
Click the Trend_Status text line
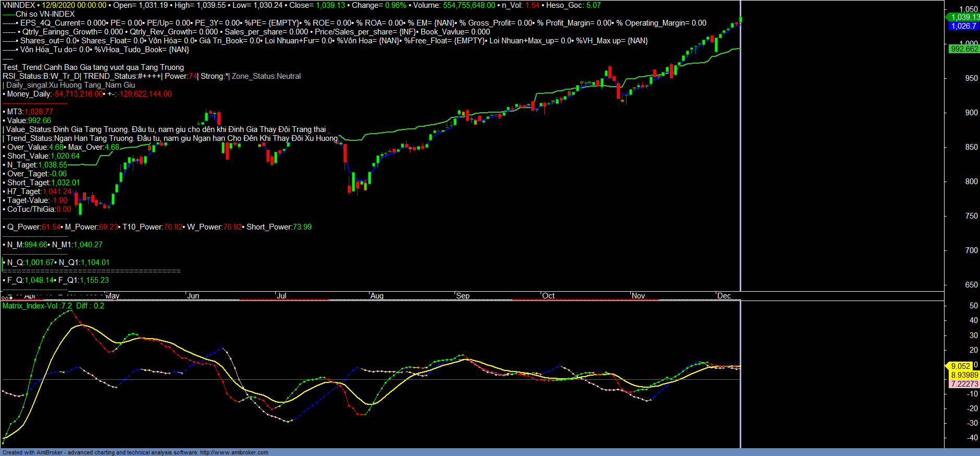[172, 138]
